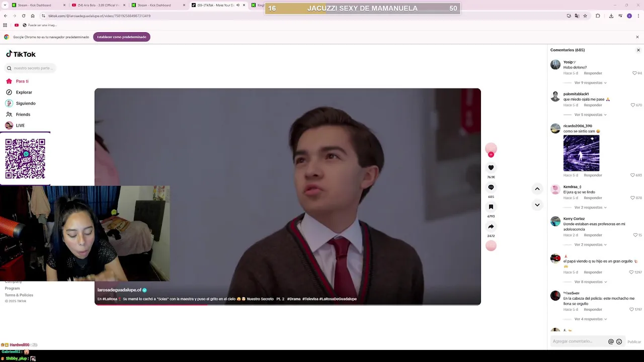Open palomitablack1's profile avatar
This screenshot has height=362, width=644.
(x=555, y=97)
